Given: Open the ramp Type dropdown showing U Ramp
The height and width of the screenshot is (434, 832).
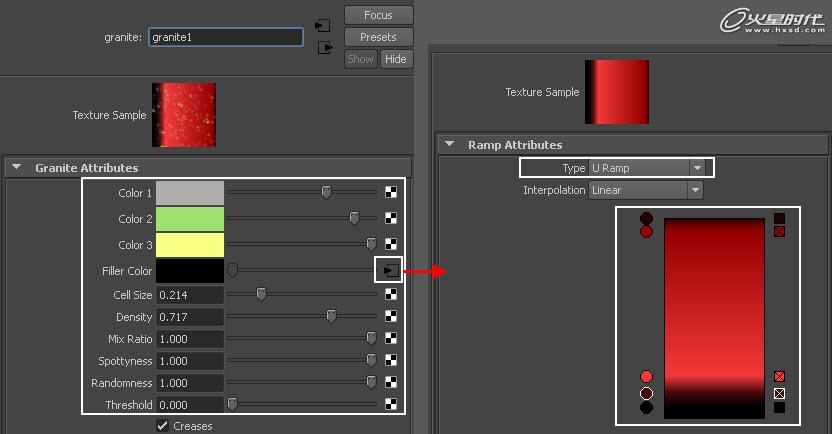Looking at the screenshot, I should coord(647,168).
